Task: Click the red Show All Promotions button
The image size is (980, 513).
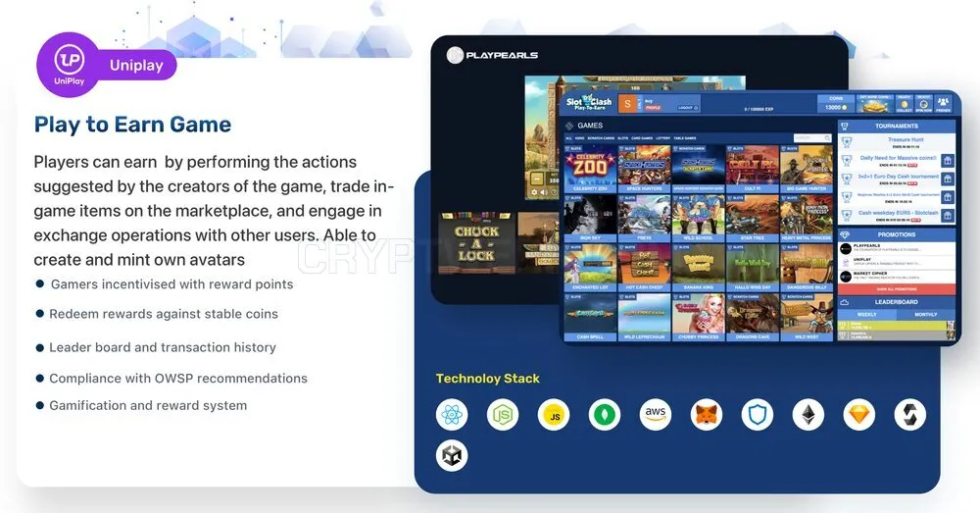Action: 897,289
